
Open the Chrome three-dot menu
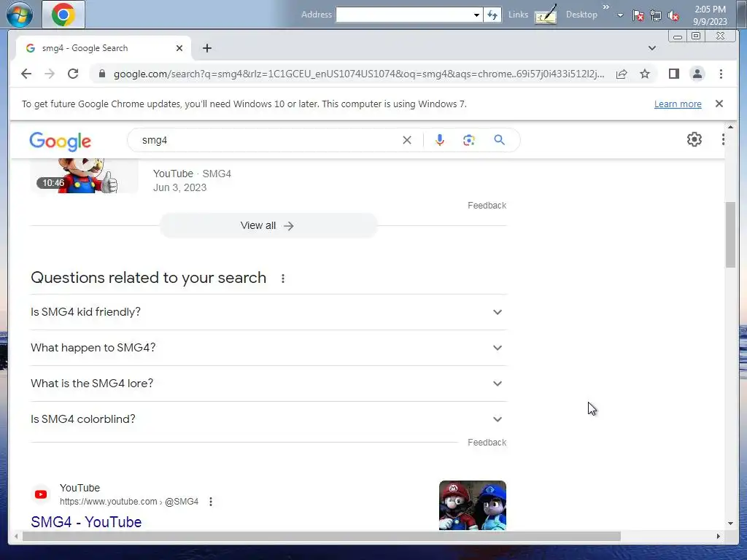tap(721, 74)
